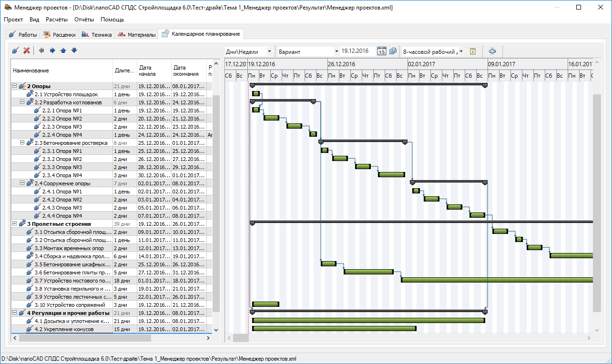Image resolution: width=612 pixels, height=364 pixels.
Task: Open the calendar date picker icon
Action: click(381, 51)
